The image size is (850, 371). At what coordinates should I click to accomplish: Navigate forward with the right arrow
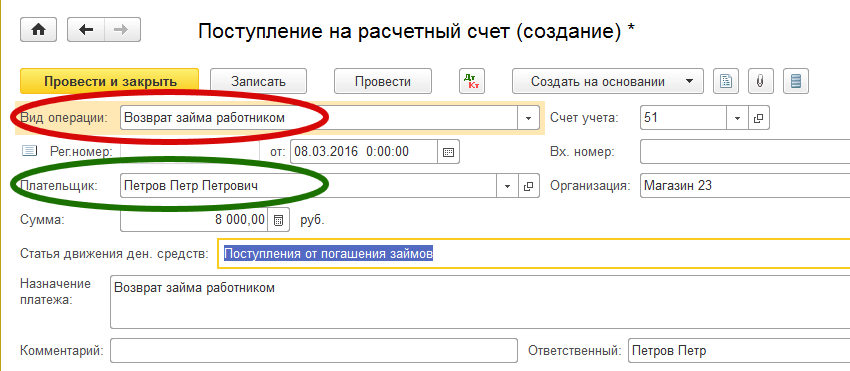122,30
